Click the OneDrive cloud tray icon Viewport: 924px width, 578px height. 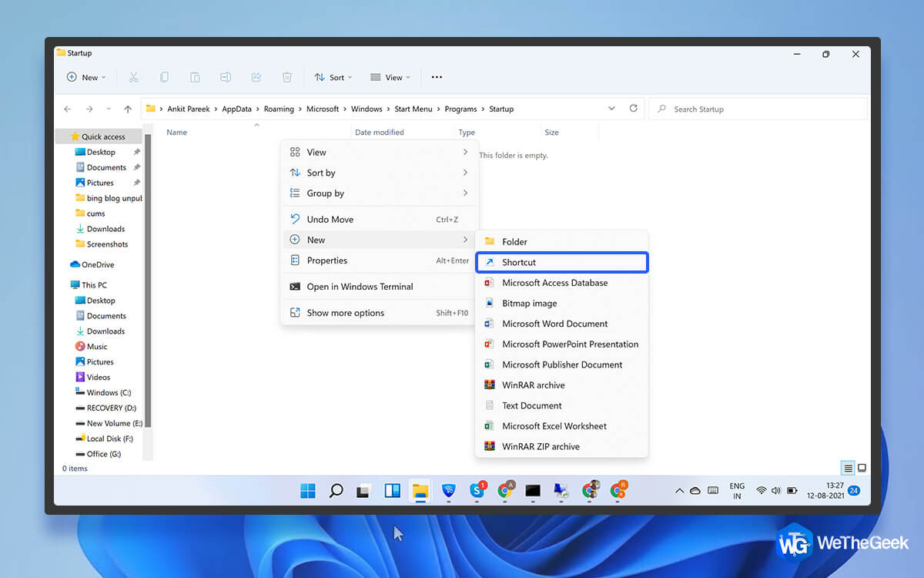coord(695,490)
